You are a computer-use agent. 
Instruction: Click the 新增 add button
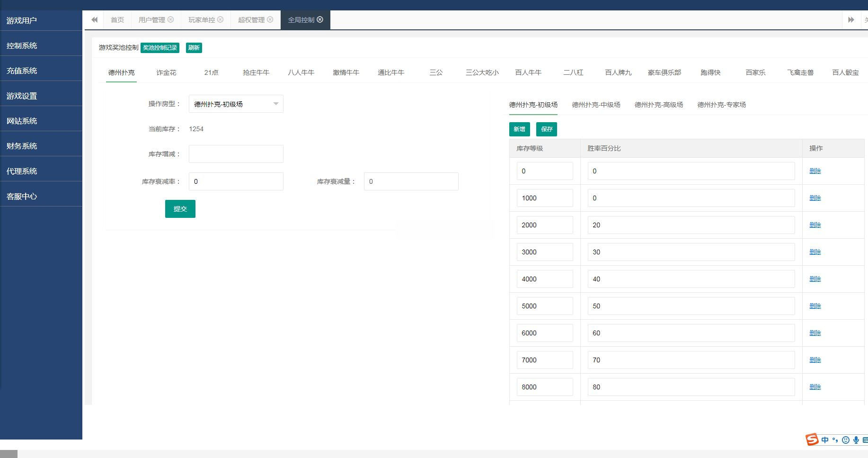tap(519, 129)
